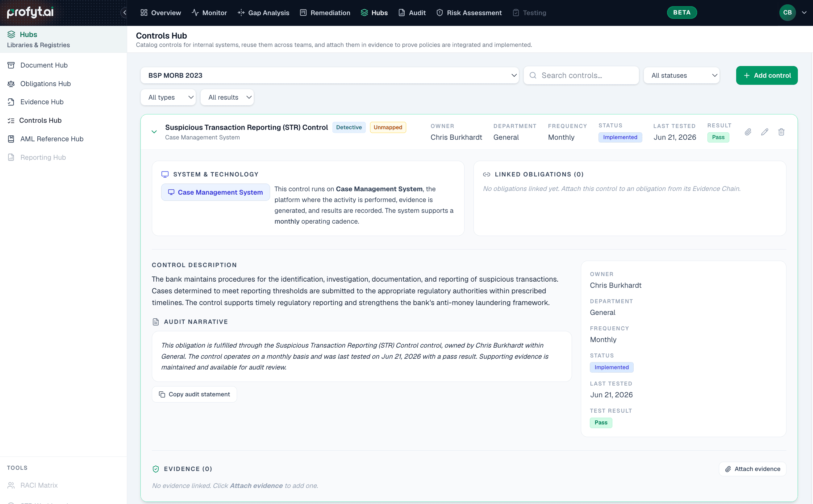813x504 pixels.
Task: Open AML Reference Hub
Action: tap(52, 139)
